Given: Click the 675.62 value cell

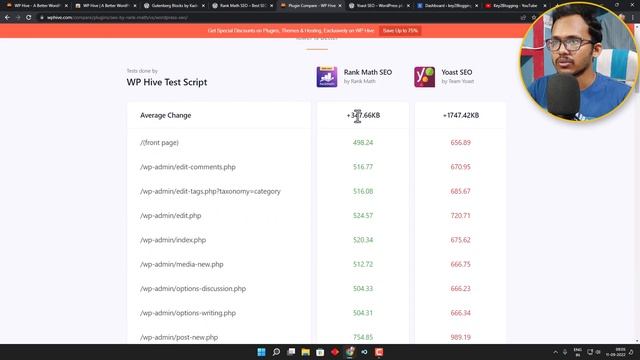Looking at the screenshot, I should click(x=460, y=240).
